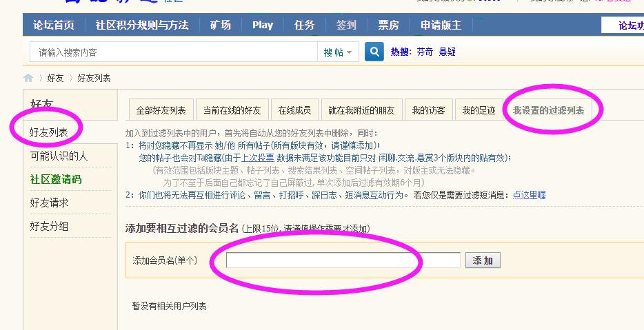The width and height of the screenshot is (644, 330).
Task: Open 任务 in the navigation bar
Action: click(304, 25)
